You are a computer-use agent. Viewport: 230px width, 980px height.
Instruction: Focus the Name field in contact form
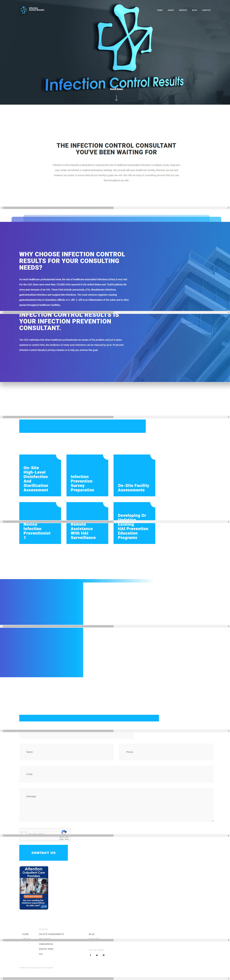[66, 752]
